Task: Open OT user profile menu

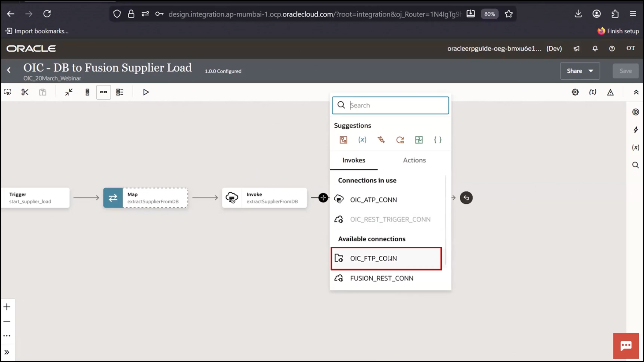Action: (x=631, y=48)
